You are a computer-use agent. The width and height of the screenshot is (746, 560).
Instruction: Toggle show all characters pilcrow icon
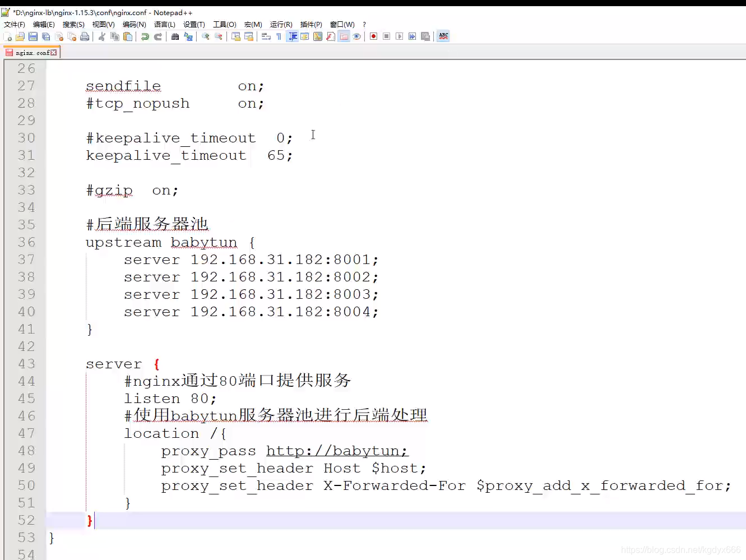pyautogui.click(x=279, y=36)
